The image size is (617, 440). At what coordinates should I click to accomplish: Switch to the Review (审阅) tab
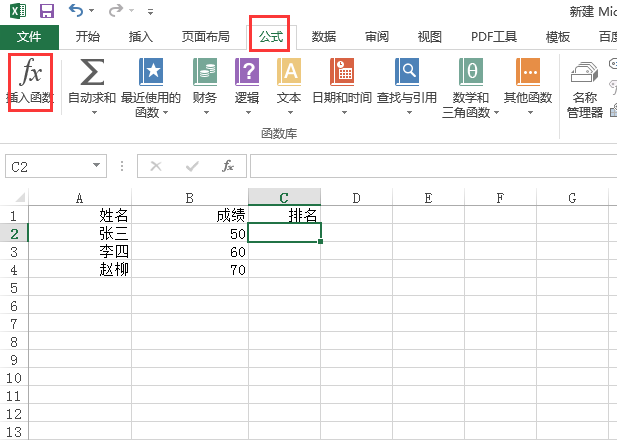pyautogui.click(x=377, y=37)
